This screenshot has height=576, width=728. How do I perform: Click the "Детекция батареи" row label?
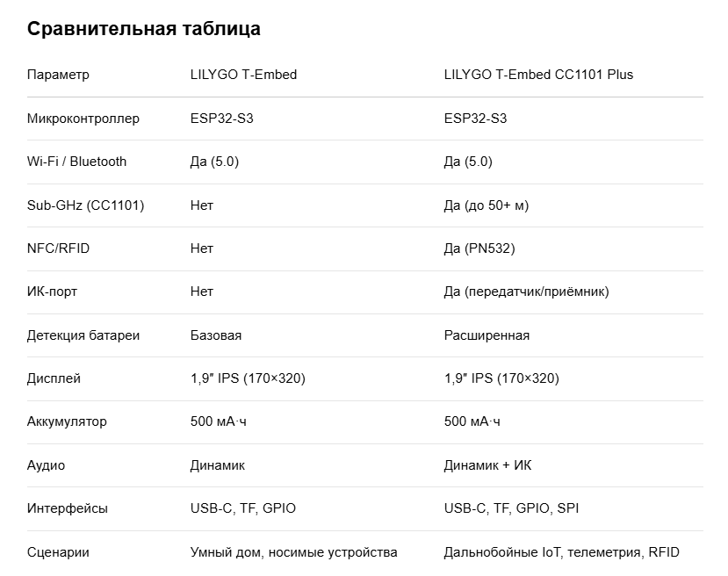pos(83,335)
